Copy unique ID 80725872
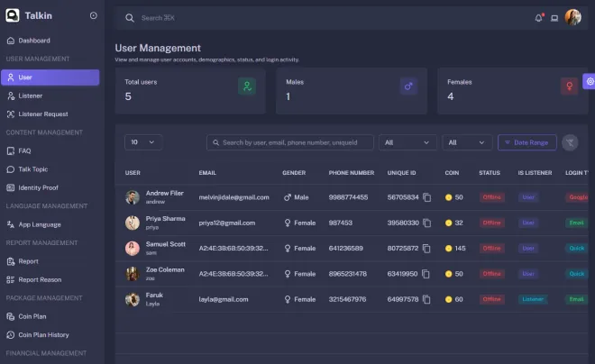 [426, 249]
